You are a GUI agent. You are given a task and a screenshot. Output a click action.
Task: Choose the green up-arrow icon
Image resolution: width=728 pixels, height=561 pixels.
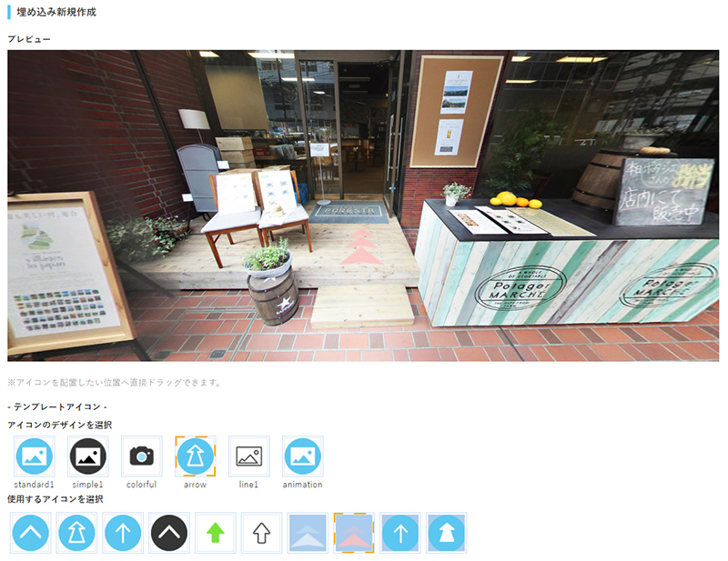(216, 533)
